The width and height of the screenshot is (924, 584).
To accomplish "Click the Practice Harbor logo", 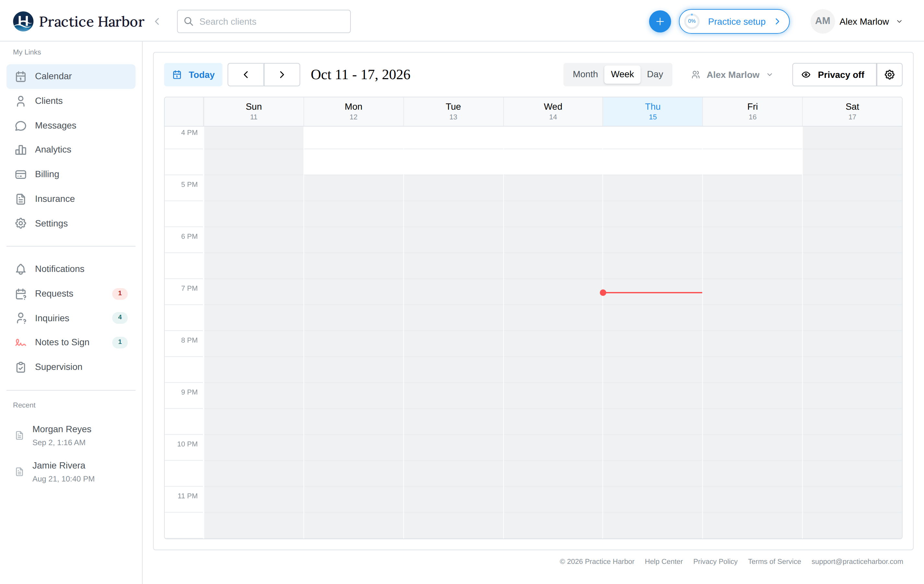I will pos(79,21).
